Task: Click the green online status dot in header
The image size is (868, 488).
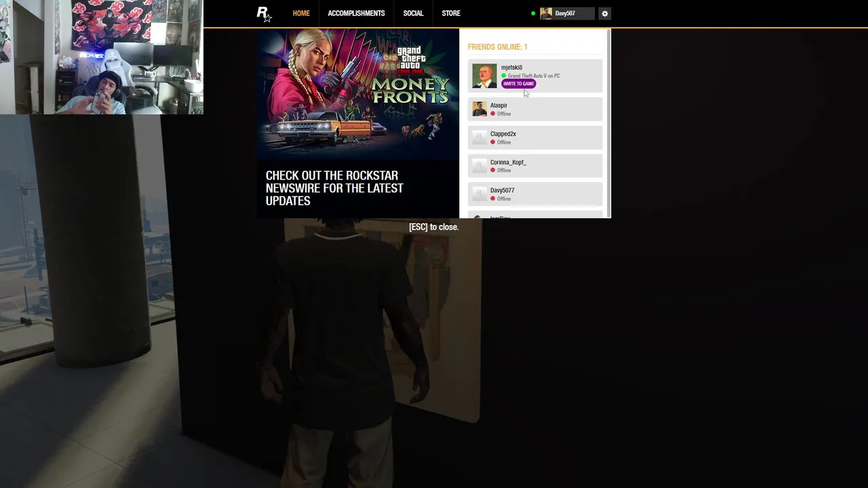Action: (x=533, y=14)
